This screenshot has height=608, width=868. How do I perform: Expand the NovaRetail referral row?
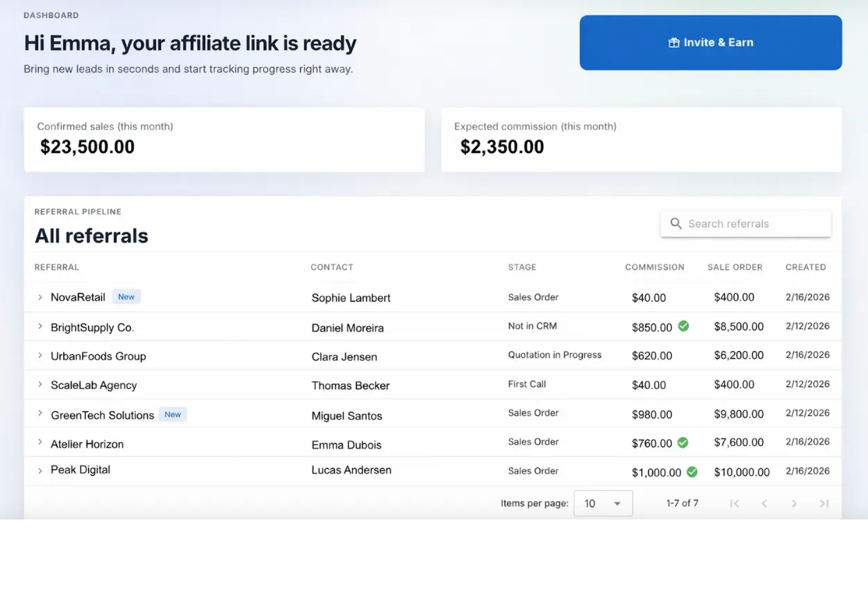pos(40,297)
